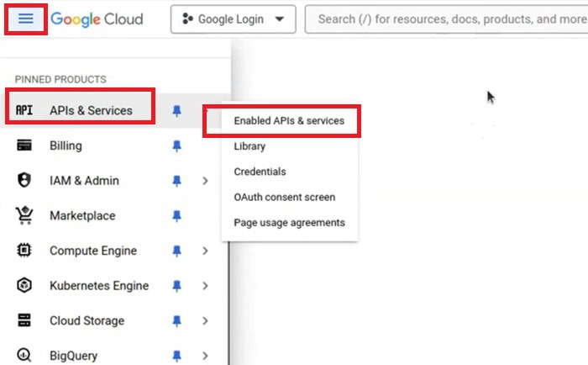Click the Google Cloud logo
This screenshot has width=588, height=365.
(97, 19)
